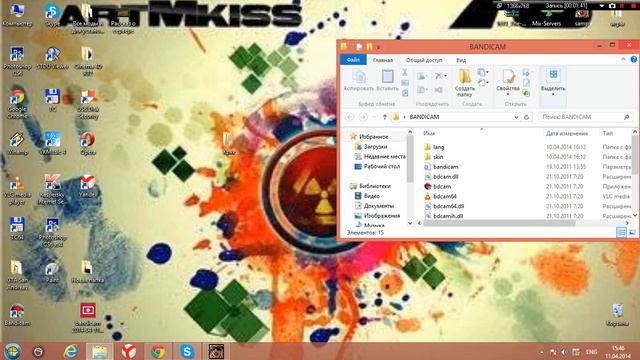
Task: Click the Explorer forward arrow button
Action: click(x=363, y=117)
